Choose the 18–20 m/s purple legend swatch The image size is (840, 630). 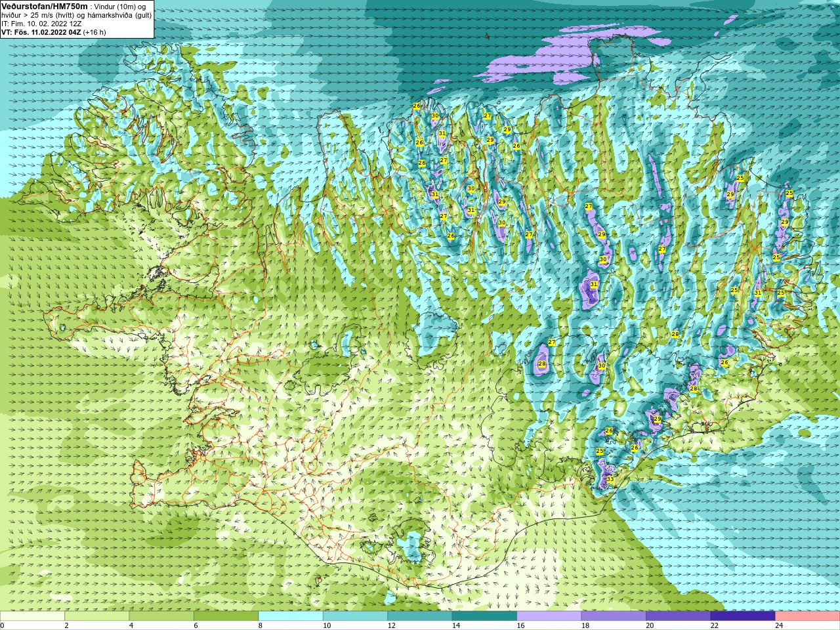pyautogui.click(x=614, y=616)
